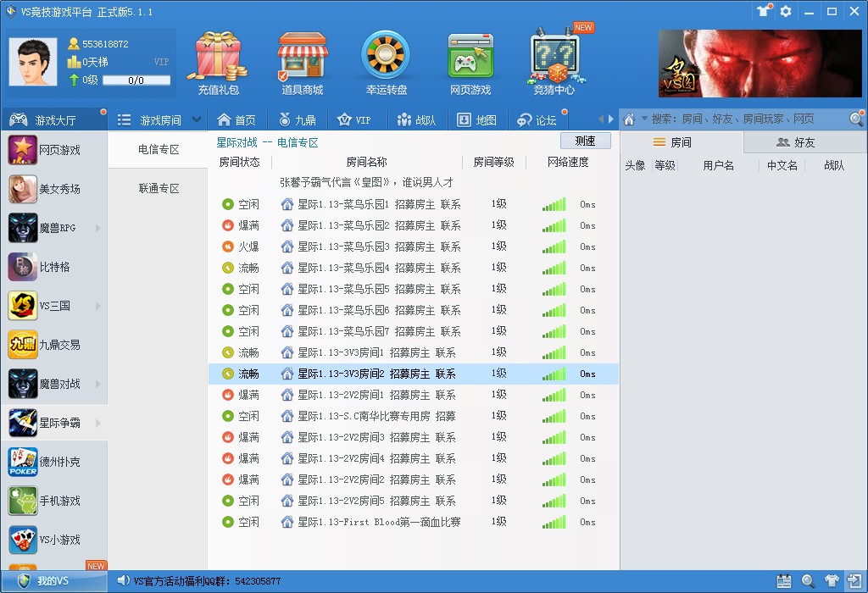868x593 pixels.
Task: Open 网页游戏 from the top toolbar
Action: (470, 59)
